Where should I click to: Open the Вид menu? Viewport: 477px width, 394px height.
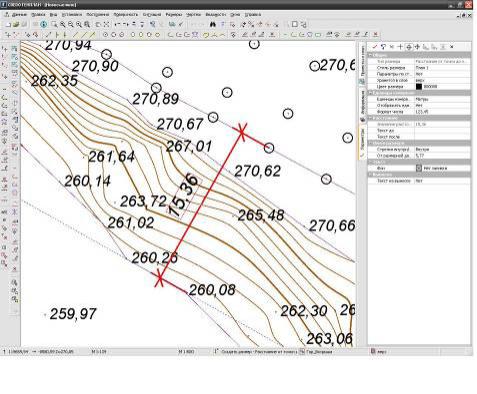coord(53,15)
